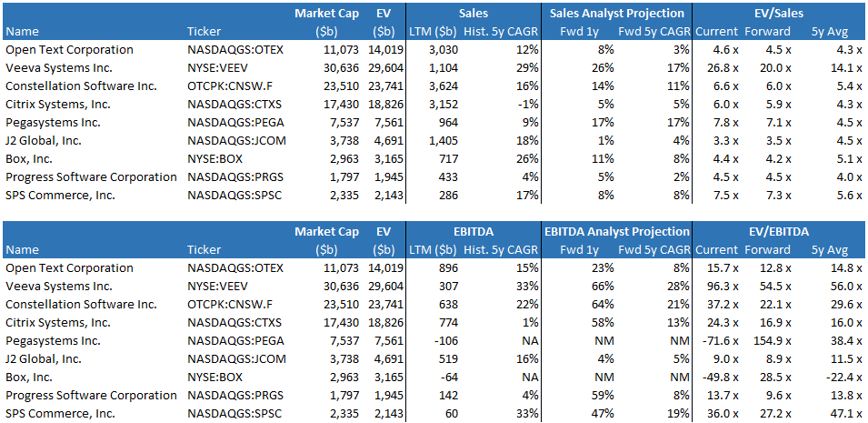
Task: Select Constellation EBITDA LTM value 638
Action: pyautogui.click(x=448, y=305)
